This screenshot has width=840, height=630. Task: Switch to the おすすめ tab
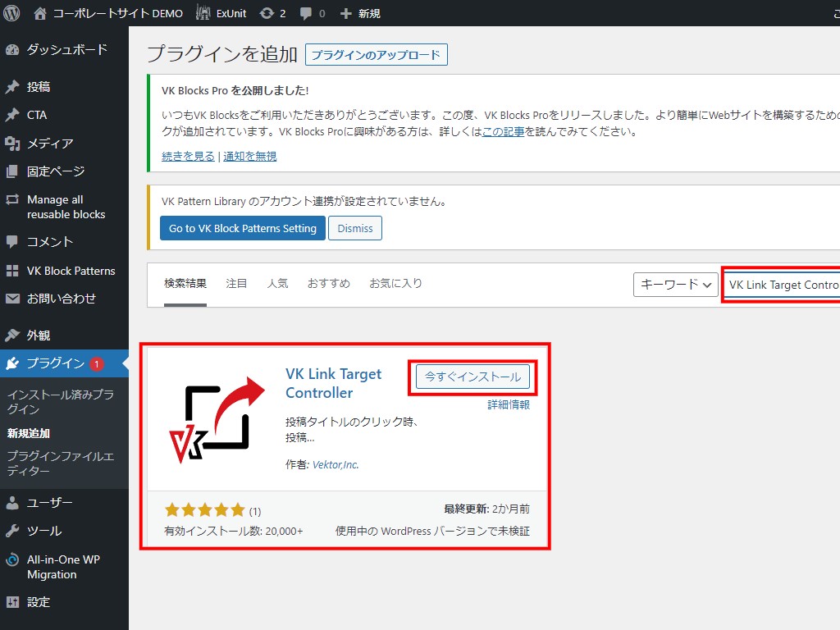coord(328,283)
